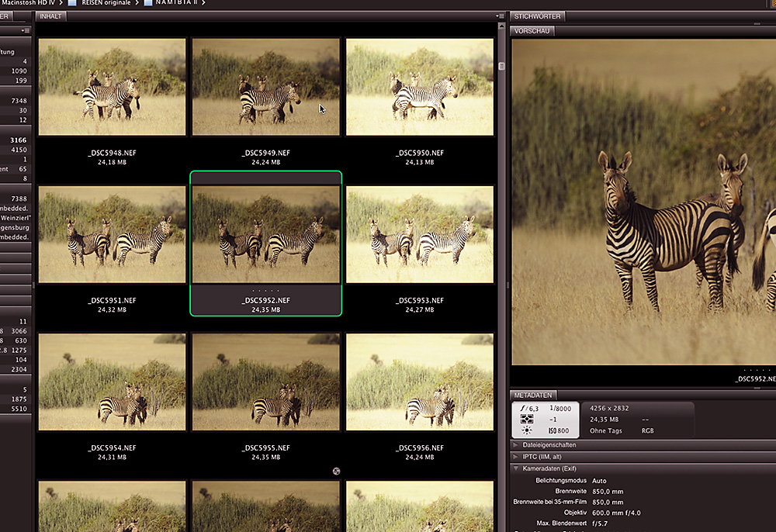This screenshot has width=776, height=532.
Task: Click the 4256 x 2832 dimensions text
Action: coord(608,409)
